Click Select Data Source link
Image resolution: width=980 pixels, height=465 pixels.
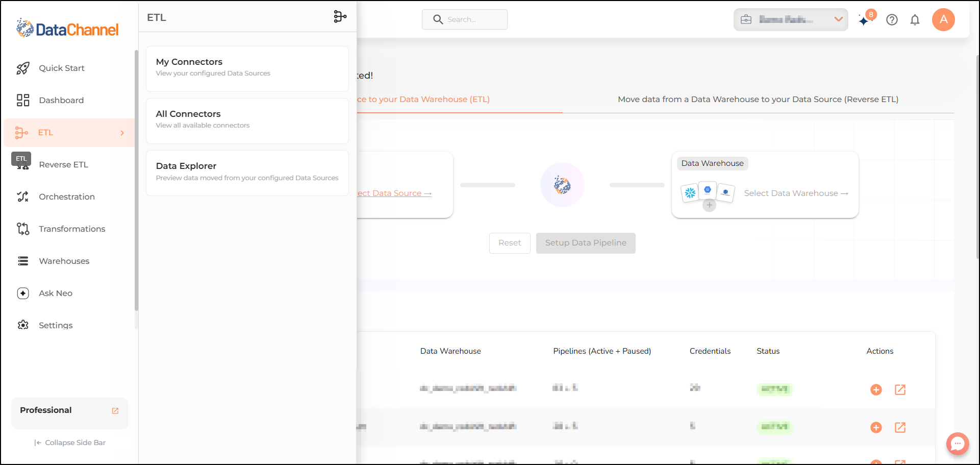tap(394, 193)
